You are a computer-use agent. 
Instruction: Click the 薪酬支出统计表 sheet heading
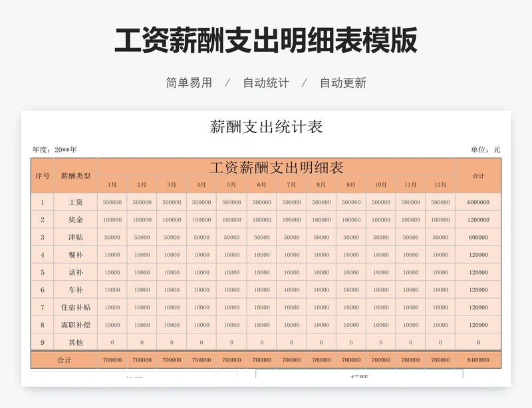[266, 126]
